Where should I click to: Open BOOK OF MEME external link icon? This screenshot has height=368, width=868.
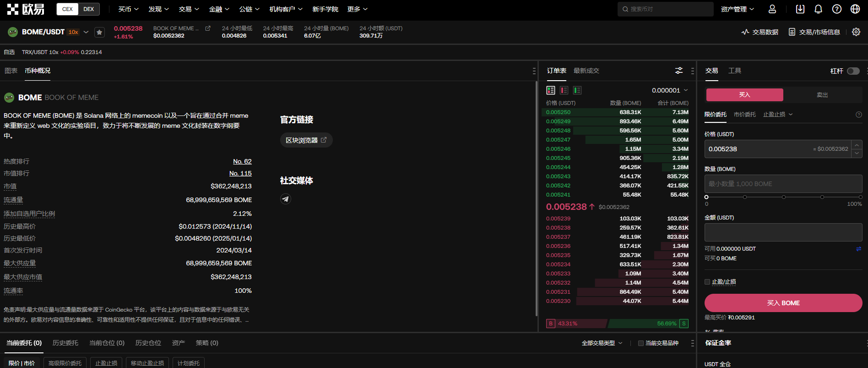tap(208, 28)
